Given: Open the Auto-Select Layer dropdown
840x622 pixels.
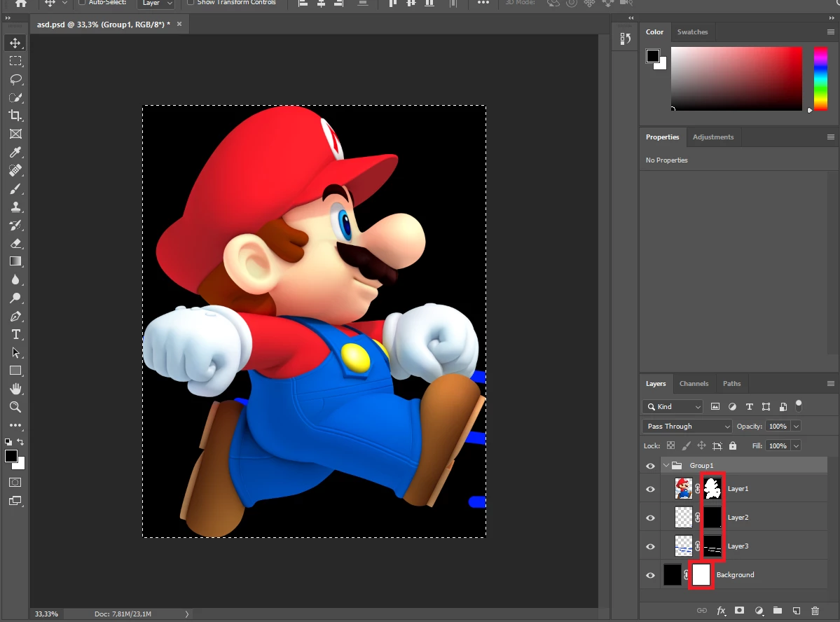Looking at the screenshot, I should [x=156, y=4].
